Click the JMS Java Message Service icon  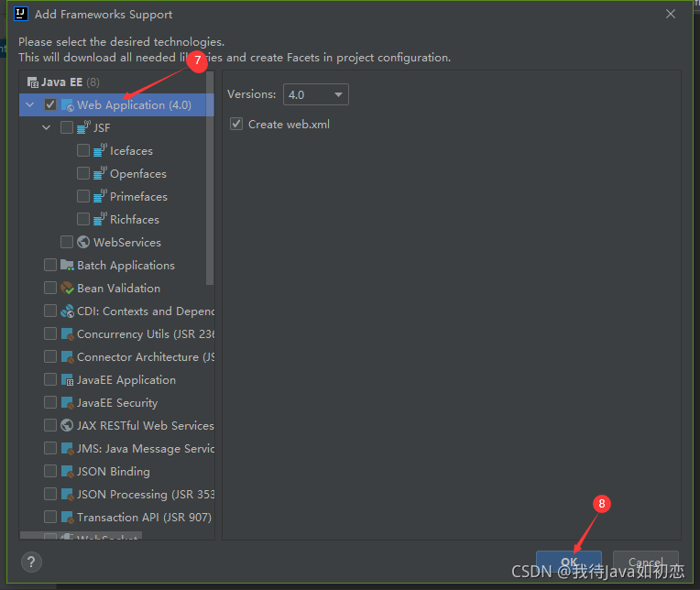click(x=67, y=449)
